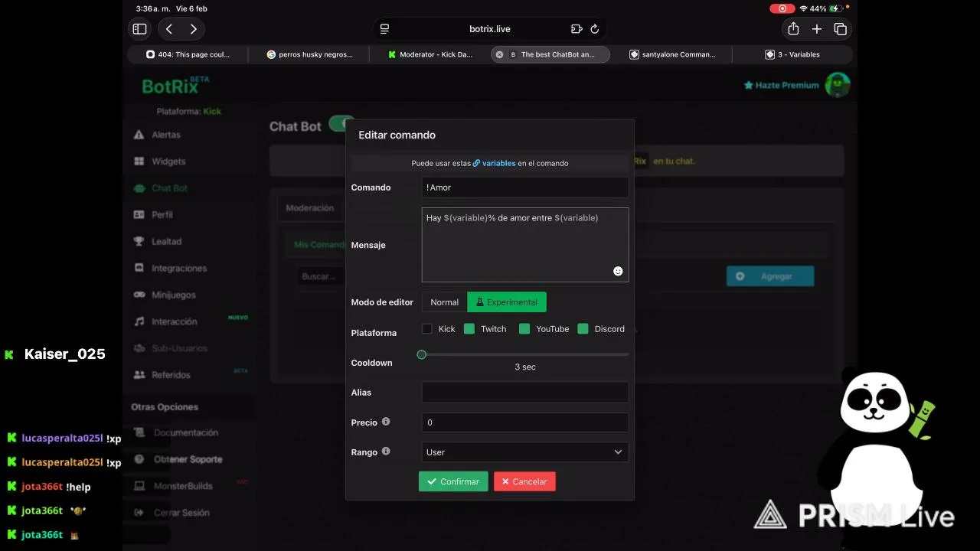Open Integraciones in sidebar

tap(179, 269)
